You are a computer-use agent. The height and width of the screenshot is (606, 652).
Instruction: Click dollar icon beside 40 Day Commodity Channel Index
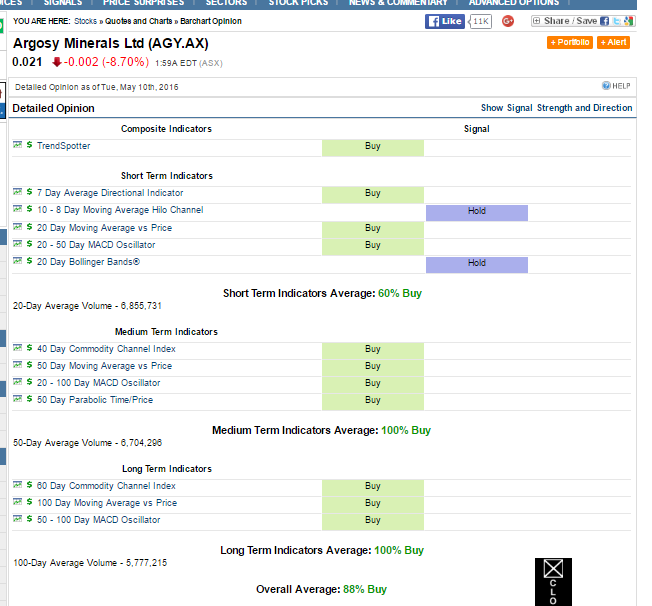pos(30,348)
